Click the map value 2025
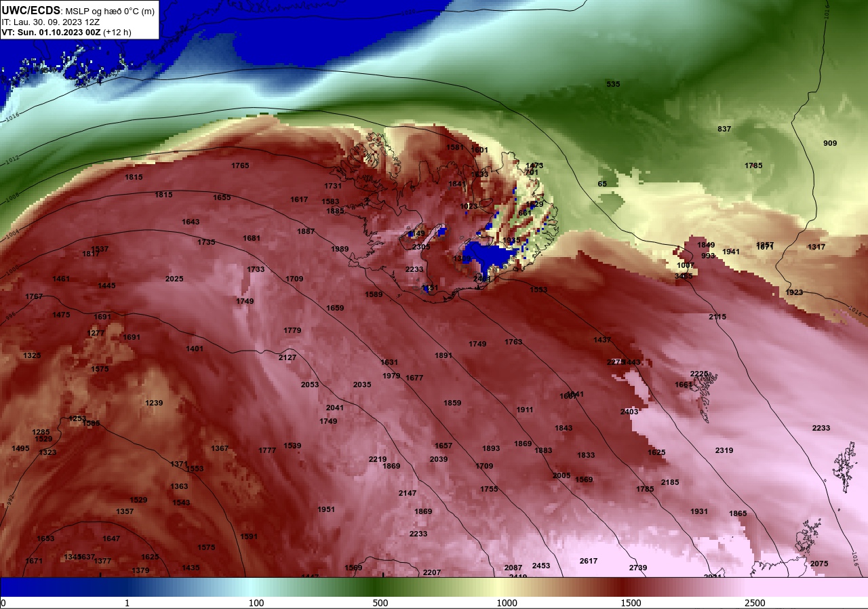Viewport: 868px width, 609px height. pyautogui.click(x=174, y=279)
